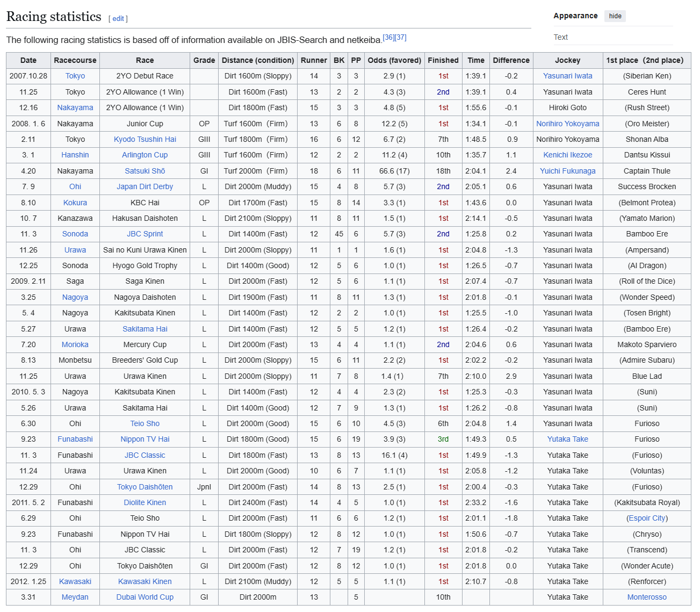
Task: Visit the Kawasaki racecourse link
Action: (x=75, y=582)
